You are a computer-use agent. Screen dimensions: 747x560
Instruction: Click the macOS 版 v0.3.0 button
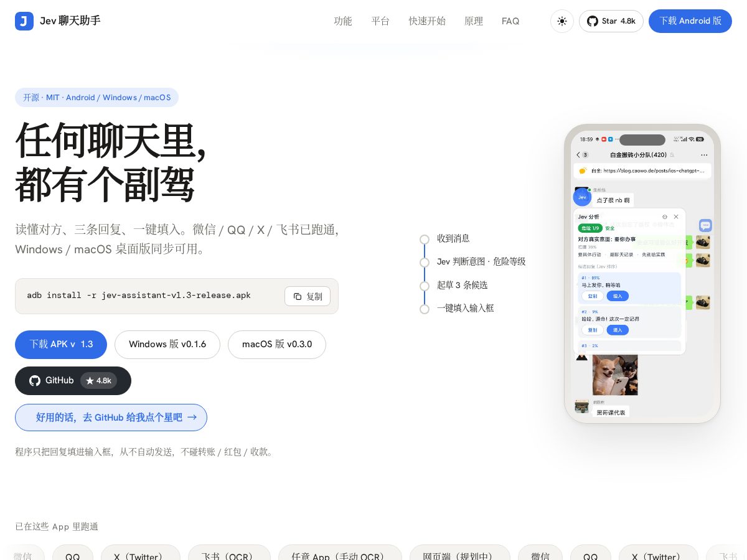point(277,344)
